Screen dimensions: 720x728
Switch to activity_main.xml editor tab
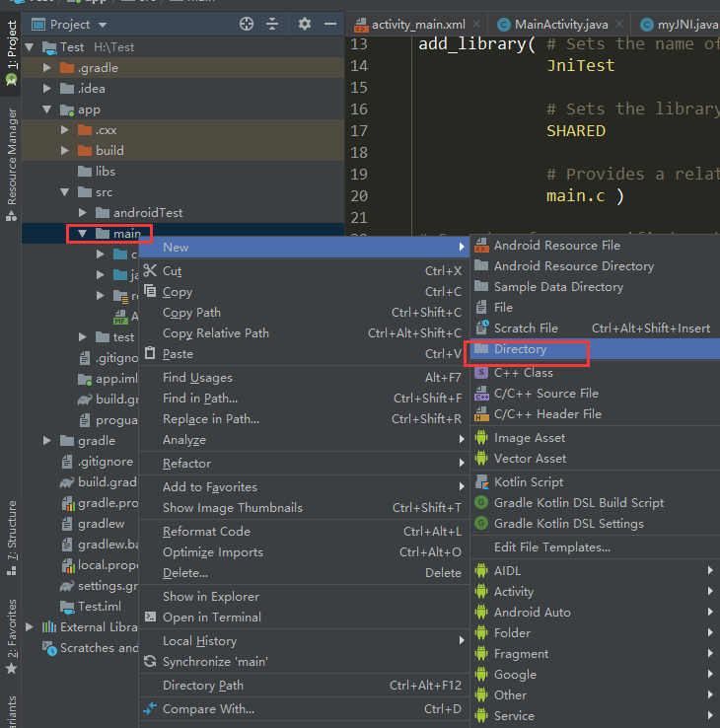[420, 24]
